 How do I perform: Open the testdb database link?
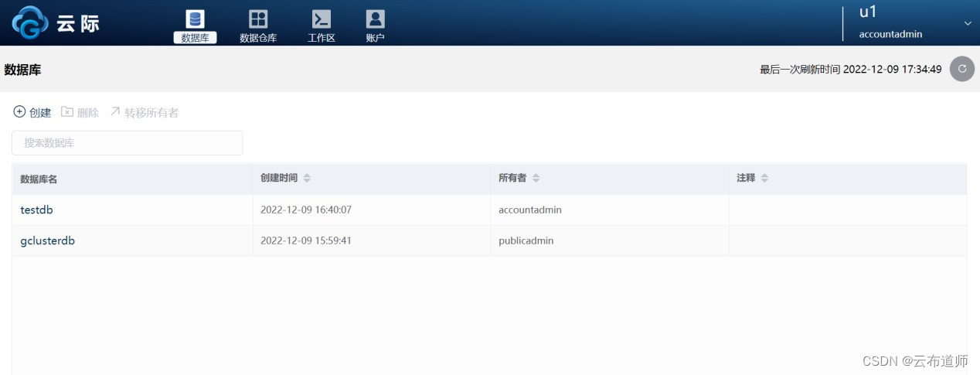(x=36, y=210)
